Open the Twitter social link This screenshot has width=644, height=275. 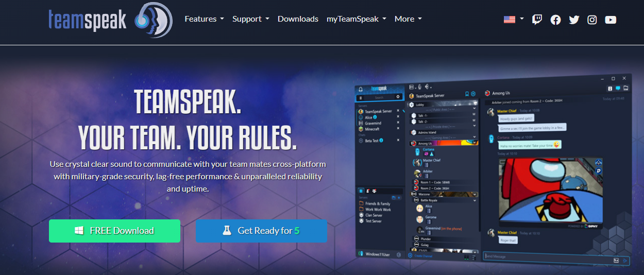click(574, 20)
